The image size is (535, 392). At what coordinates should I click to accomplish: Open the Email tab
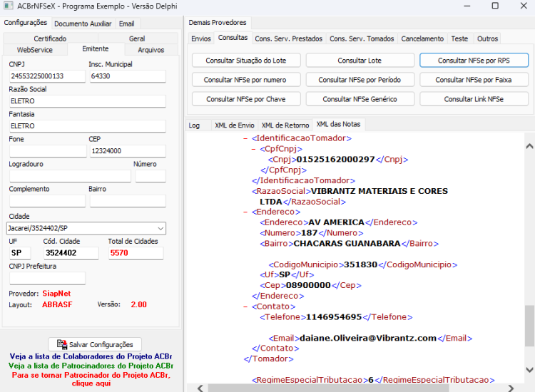pyautogui.click(x=126, y=24)
